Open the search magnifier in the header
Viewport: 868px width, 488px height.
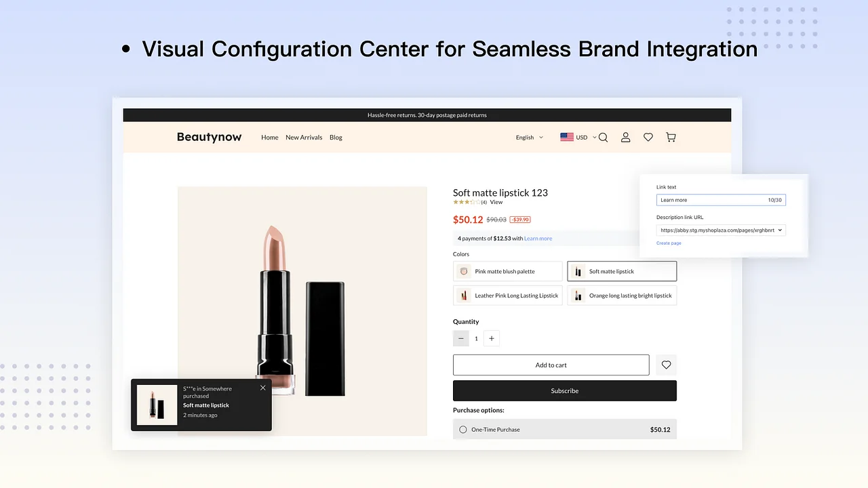tap(603, 137)
